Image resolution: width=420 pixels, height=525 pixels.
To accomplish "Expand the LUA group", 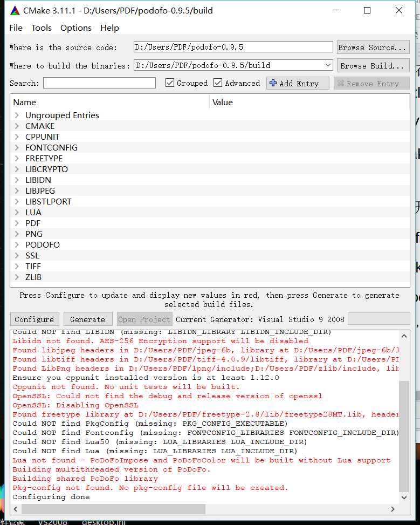I will tap(17, 212).
